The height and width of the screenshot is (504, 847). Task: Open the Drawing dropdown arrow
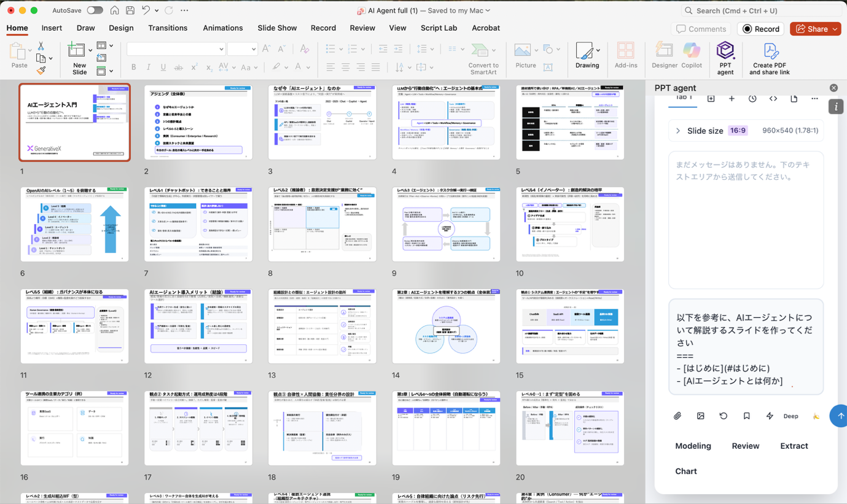coord(598,50)
